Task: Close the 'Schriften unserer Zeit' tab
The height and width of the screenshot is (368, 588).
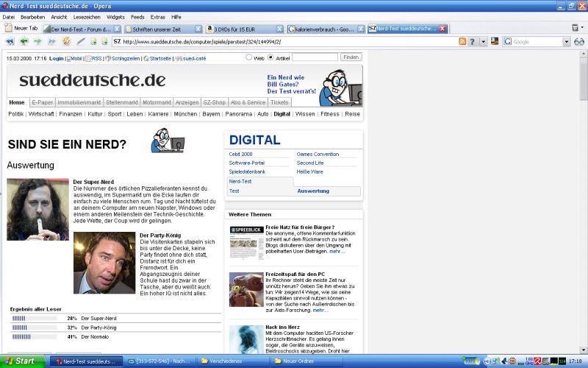Action: 198,29
